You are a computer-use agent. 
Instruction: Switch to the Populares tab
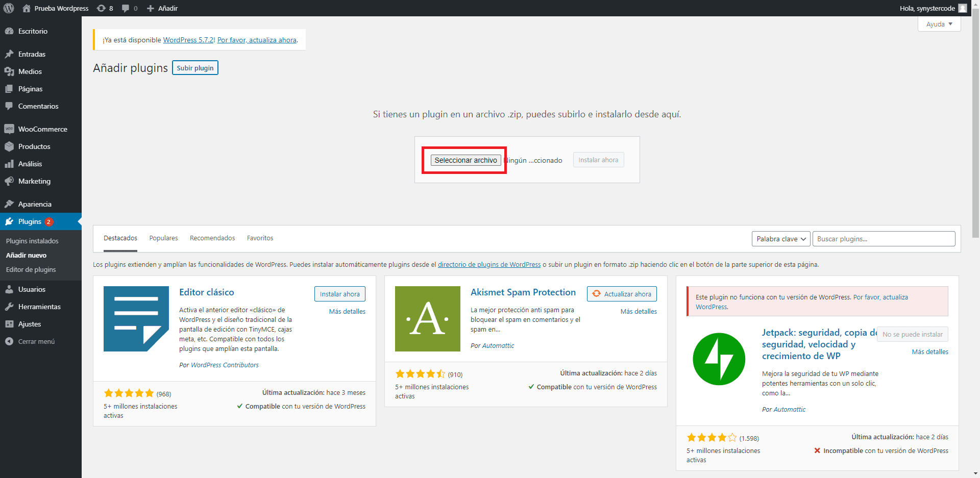[163, 238]
